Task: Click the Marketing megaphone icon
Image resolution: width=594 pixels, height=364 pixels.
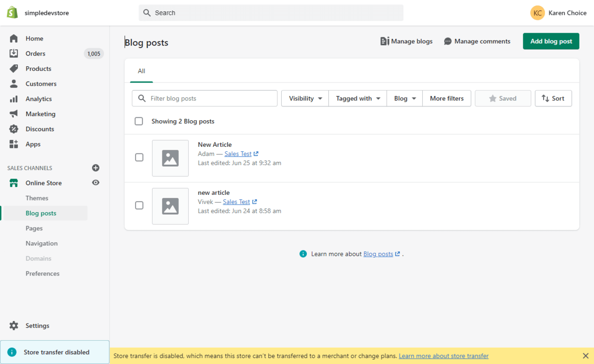Action: click(14, 114)
